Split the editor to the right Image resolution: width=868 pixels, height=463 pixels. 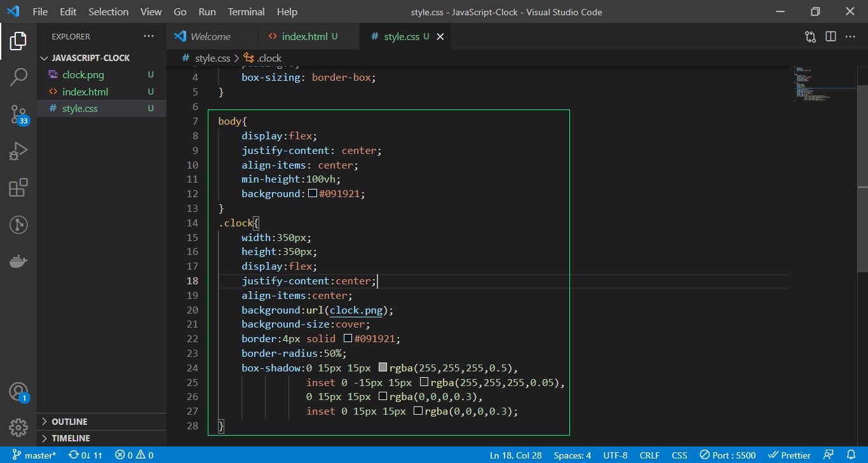click(x=831, y=36)
